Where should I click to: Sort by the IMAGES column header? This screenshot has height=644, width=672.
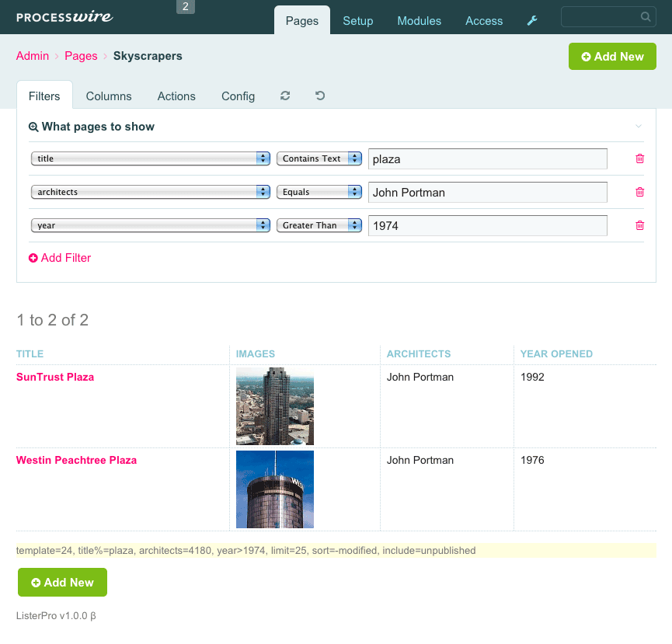pyautogui.click(x=256, y=354)
